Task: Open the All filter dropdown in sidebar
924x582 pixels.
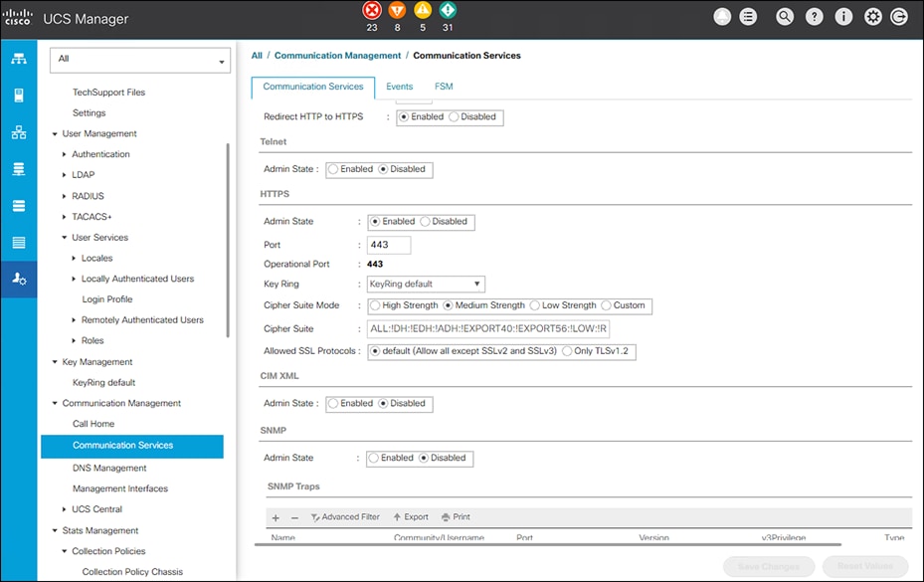Action: click(140, 60)
